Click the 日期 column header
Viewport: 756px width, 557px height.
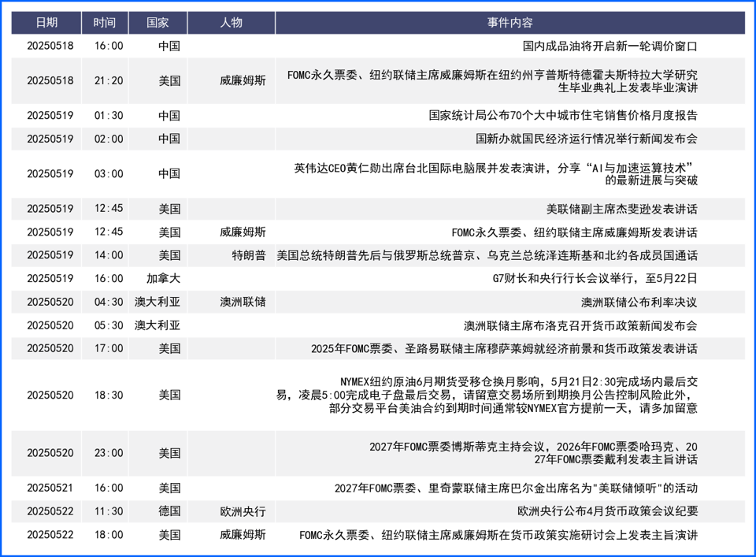(46, 23)
